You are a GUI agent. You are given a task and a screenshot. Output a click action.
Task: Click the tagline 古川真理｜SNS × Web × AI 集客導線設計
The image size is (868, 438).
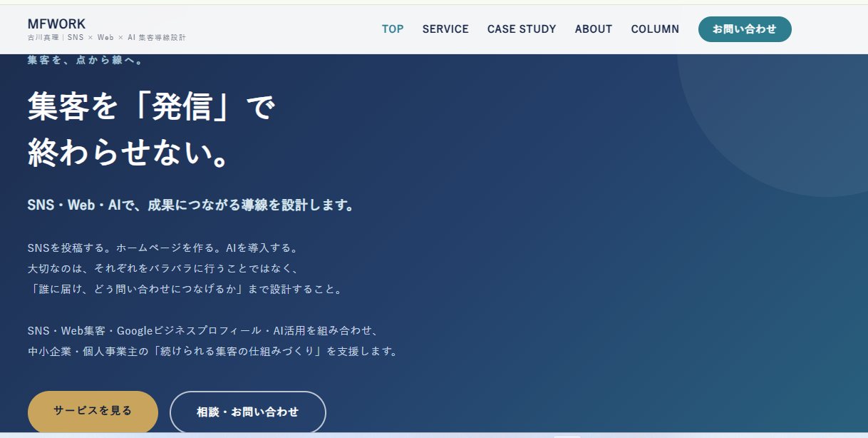tap(107, 37)
